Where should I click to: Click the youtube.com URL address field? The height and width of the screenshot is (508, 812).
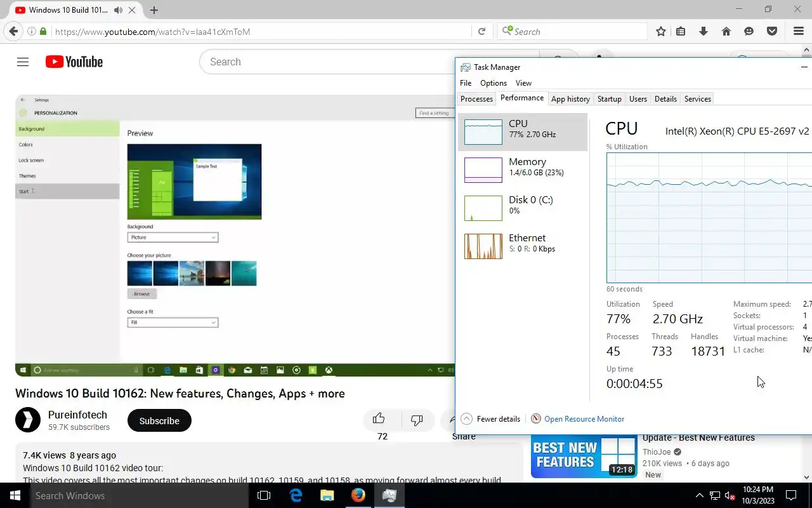[x=260, y=32]
